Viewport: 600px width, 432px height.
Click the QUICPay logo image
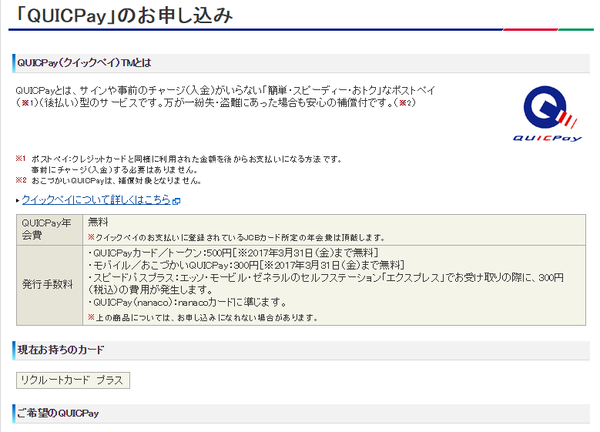[547, 114]
